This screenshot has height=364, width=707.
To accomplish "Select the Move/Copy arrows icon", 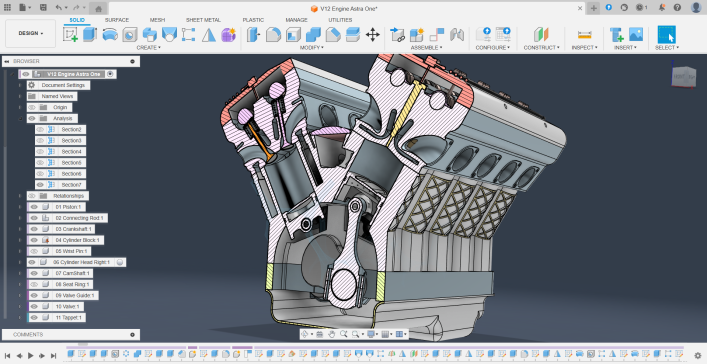I will pos(372,34).
